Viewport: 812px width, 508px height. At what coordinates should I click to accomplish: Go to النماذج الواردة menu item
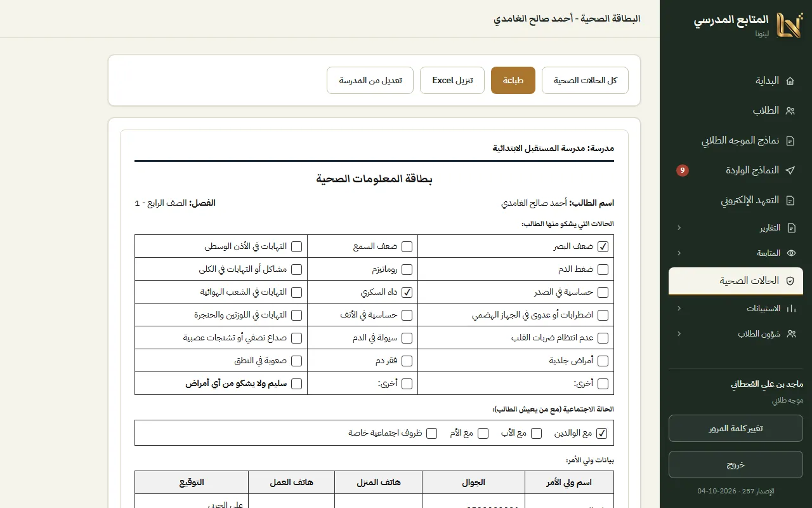tap(736, 170)
